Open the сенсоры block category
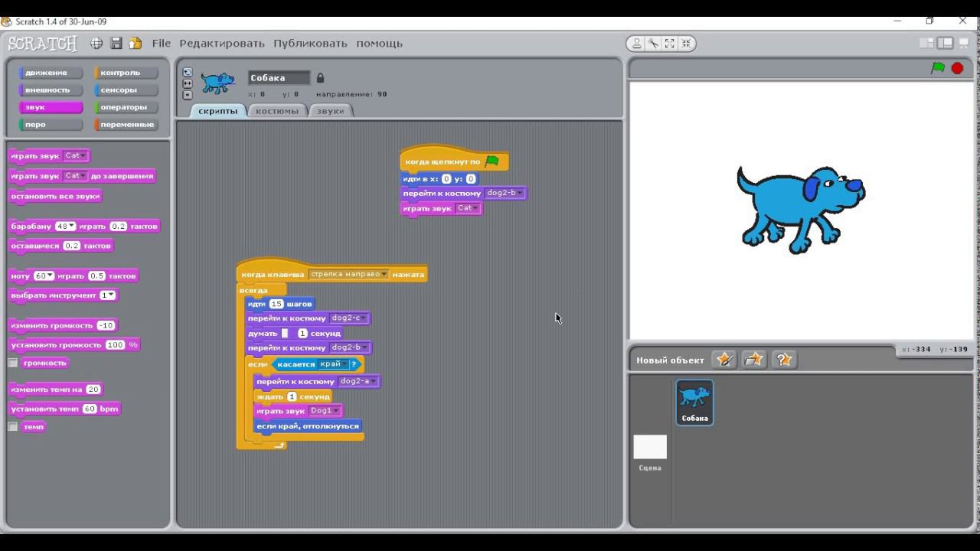980x551 pixels. point(126,90)
